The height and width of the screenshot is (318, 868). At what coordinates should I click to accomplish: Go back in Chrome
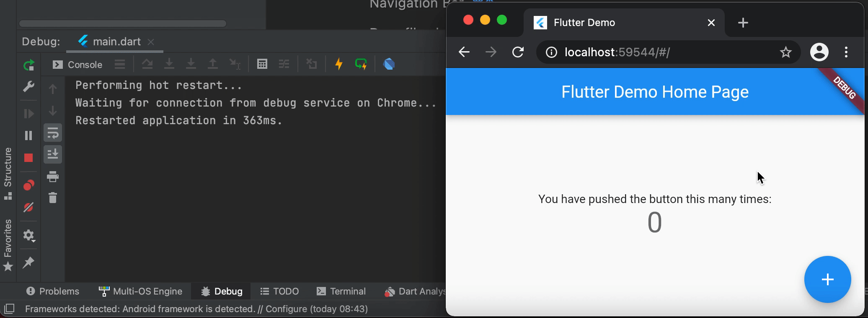(464, 52)
